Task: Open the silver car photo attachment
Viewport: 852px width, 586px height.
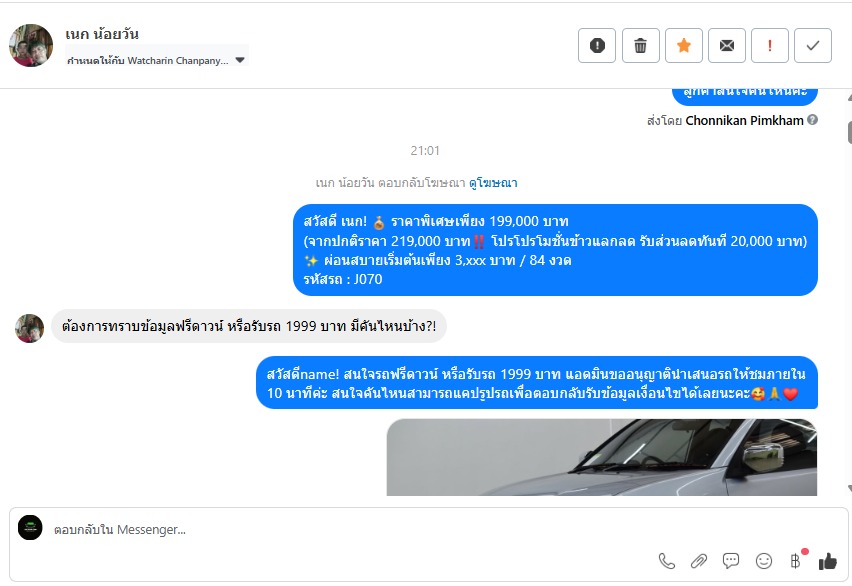Action: click(x=602, y=457)
